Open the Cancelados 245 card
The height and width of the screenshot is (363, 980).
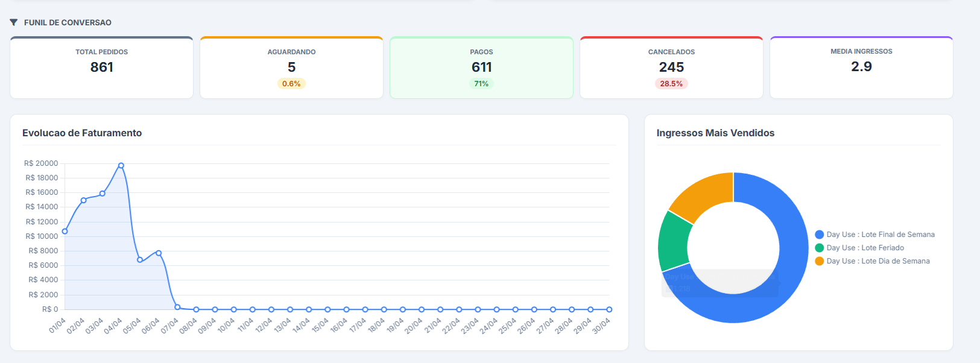pos(671,68)
